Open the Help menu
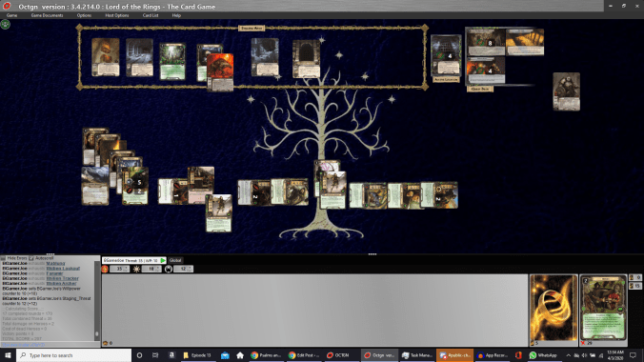The height and width of the screenshot is (362, 644). 176,15
